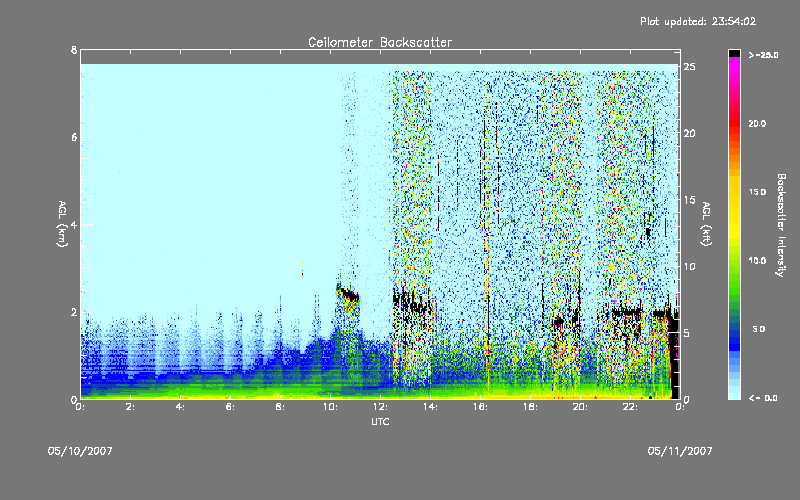This screenshot has width=800, height=500.
Task: Select the "Backscatter Intensity" colorbar label
Action: click(x=781, y=225)
